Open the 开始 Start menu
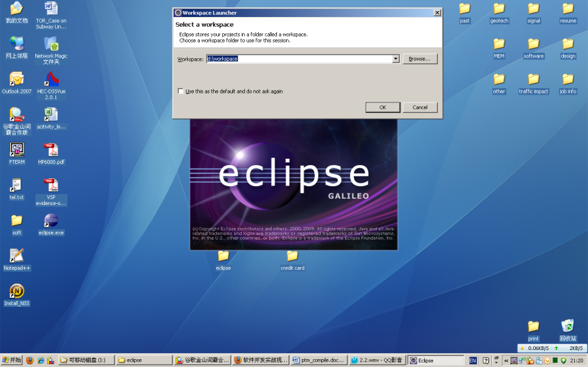The height and width of the screenshot is (367, 588). 11,360
